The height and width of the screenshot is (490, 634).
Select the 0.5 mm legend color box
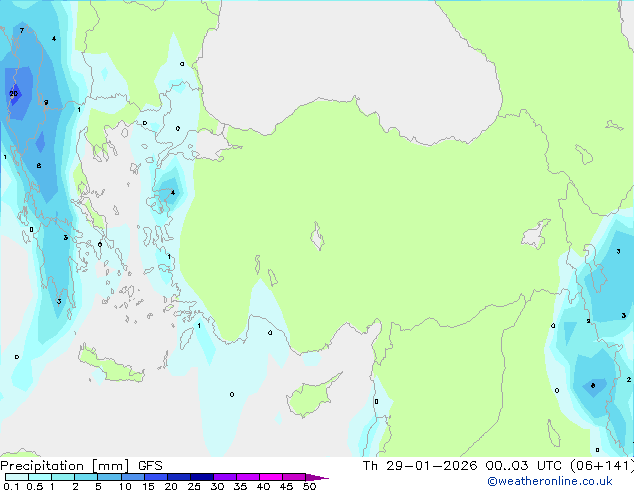click(40, 477)
